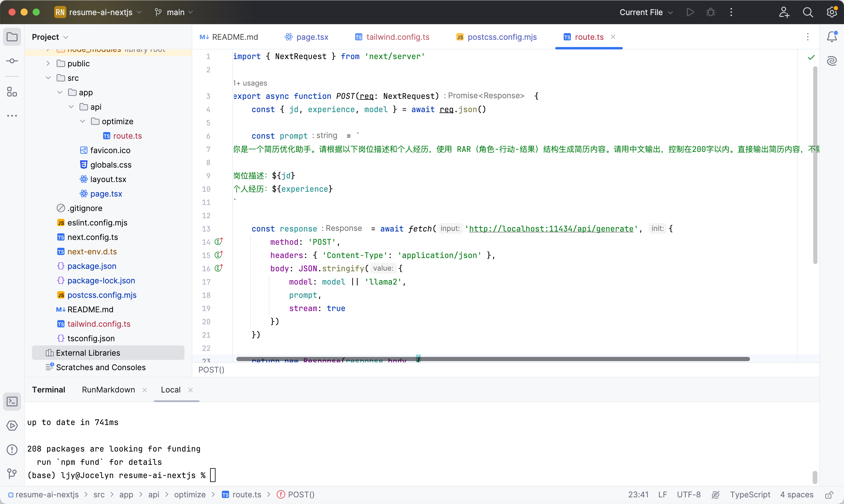Select External Libraries in the project tree
Viewport: 844px width, 504px height.
[108, 352]
